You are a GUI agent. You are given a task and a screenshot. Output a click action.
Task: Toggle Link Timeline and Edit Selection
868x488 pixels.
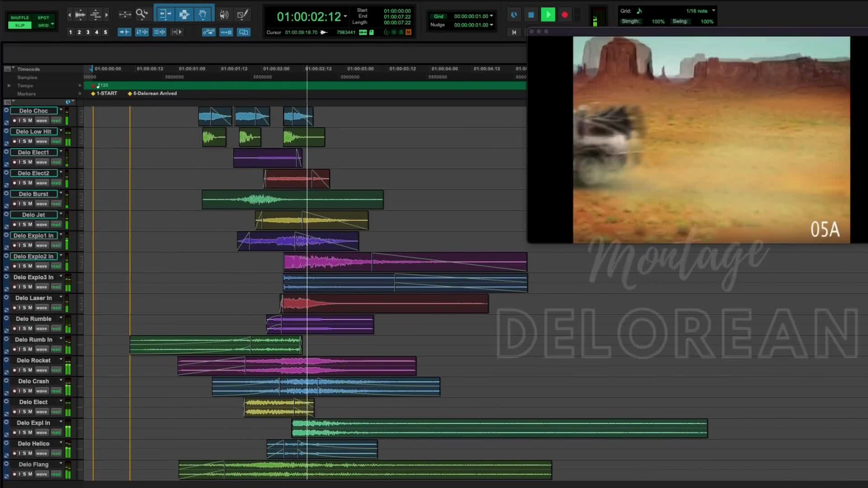(x=142, y=32)
